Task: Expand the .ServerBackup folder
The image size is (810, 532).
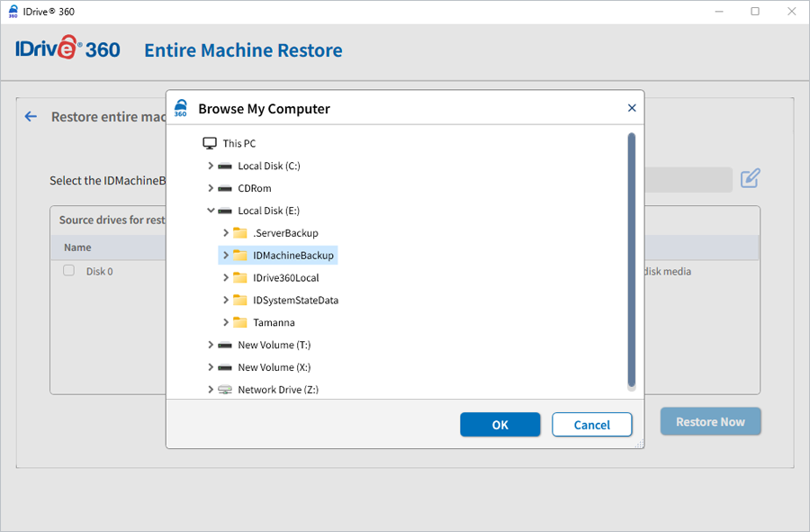Action: click(x=226, y=233)
